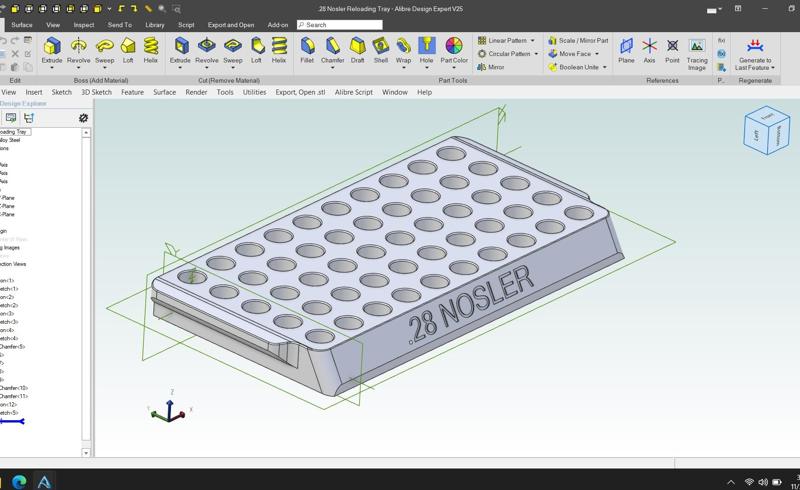
Task: Click the Delete X icon in Edit group
Action: (15, 54)
